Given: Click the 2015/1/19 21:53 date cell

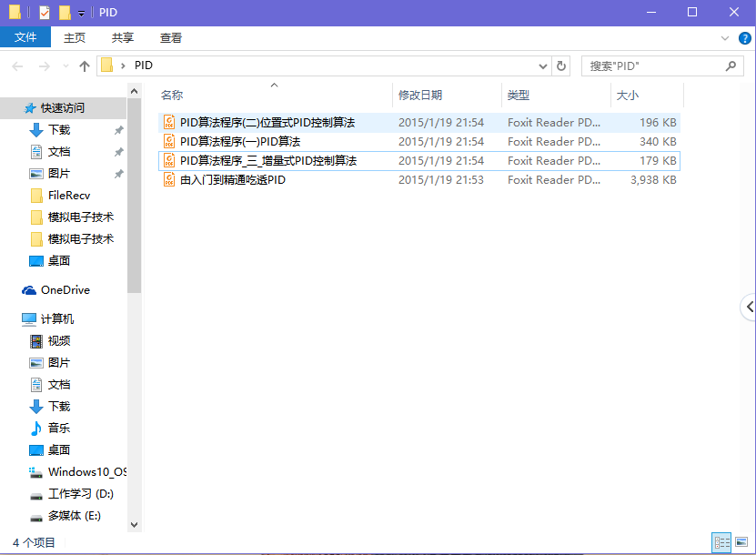Looking at the screenshot, I should pos(440,180).
